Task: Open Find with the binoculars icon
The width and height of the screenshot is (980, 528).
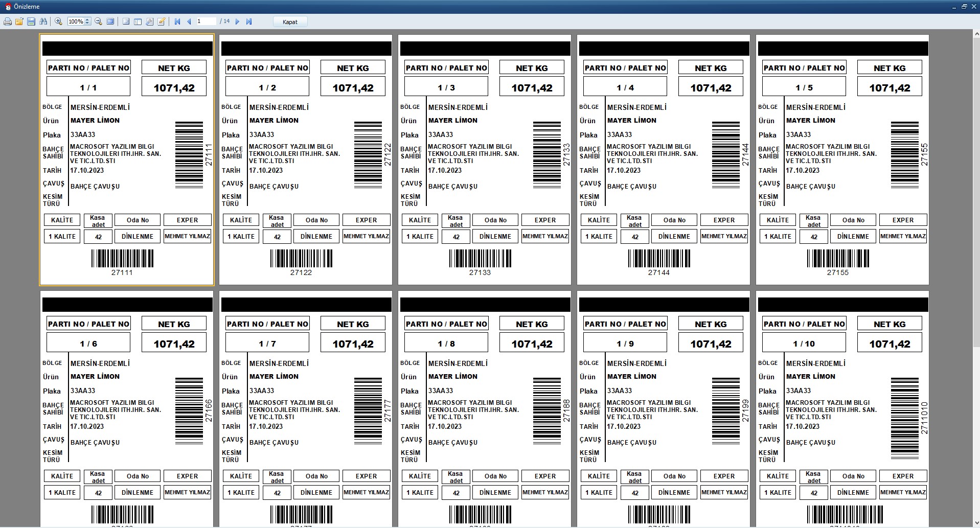Action: pyautogui.click(x=43, y=21)
